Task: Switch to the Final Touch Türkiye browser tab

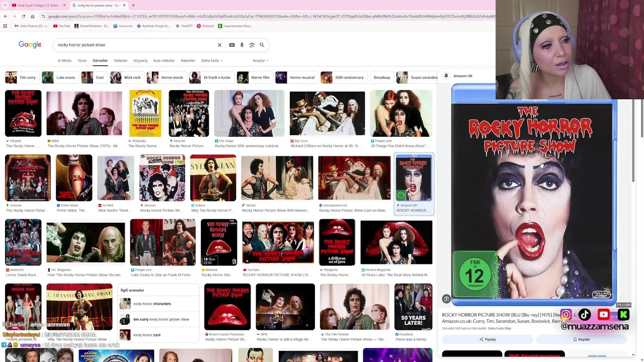Action: 38,5
